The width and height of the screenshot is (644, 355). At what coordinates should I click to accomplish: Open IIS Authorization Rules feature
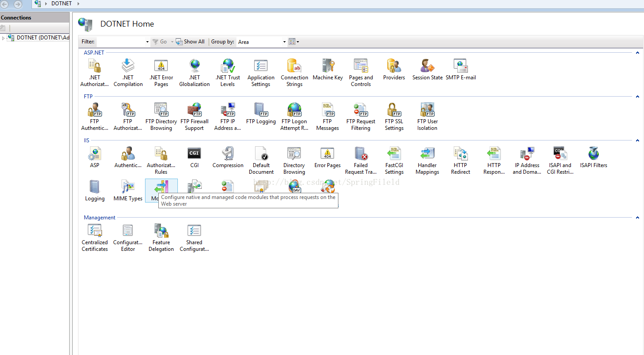pyautogui.click(x=161, y=161)
